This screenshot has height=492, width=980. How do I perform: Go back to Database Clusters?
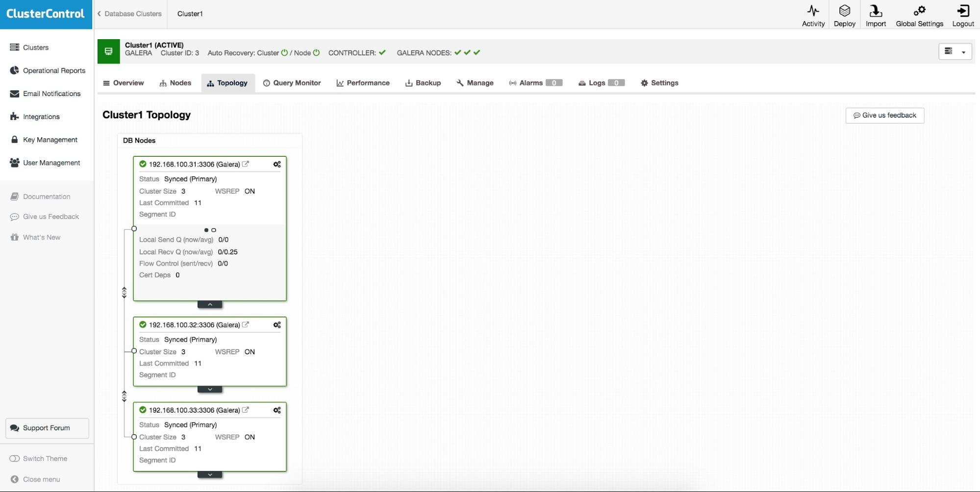(x=129, y=14)
